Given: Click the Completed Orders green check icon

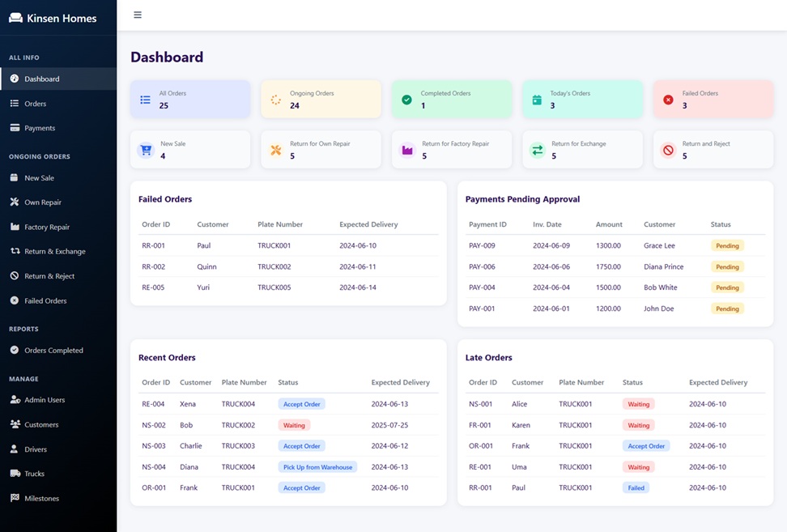Looking at the screenshot, I should (x=406, y=100).
